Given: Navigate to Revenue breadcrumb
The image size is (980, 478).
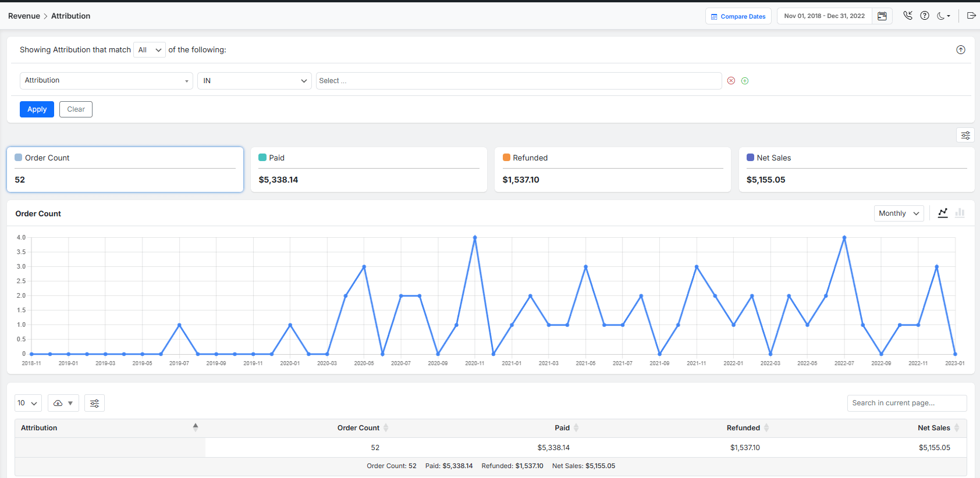Looking at the screenshot, I should [x=24, y=16].
